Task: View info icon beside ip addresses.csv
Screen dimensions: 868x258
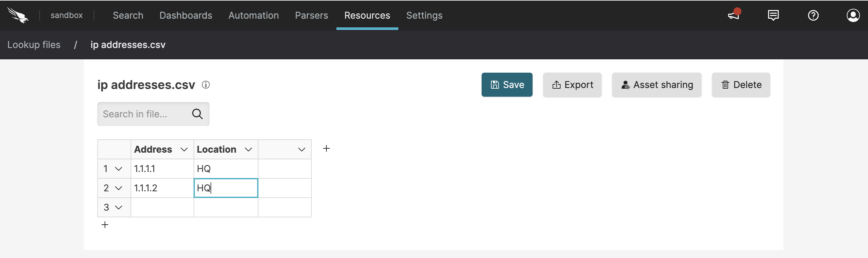Action: [x=206, y=85]
